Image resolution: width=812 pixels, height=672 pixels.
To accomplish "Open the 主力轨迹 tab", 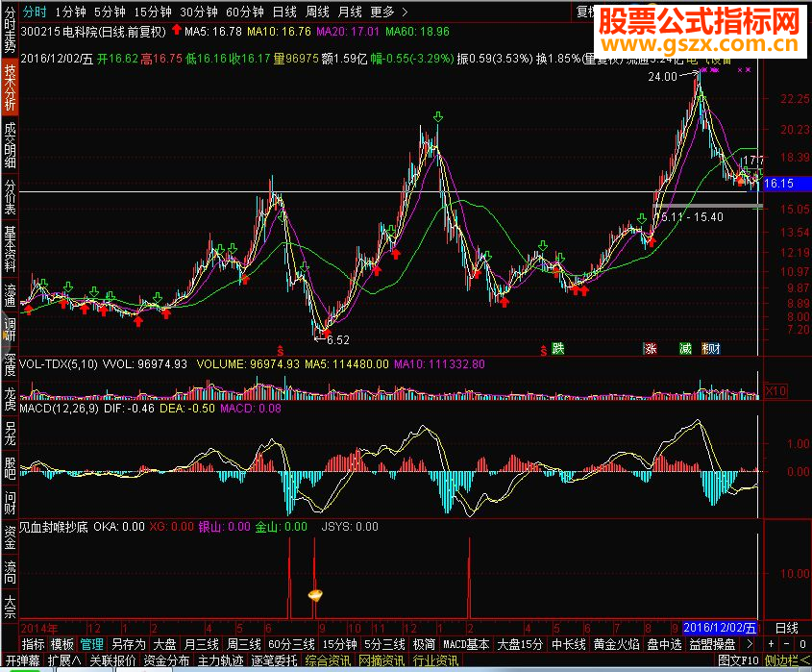I will point(221,660).
